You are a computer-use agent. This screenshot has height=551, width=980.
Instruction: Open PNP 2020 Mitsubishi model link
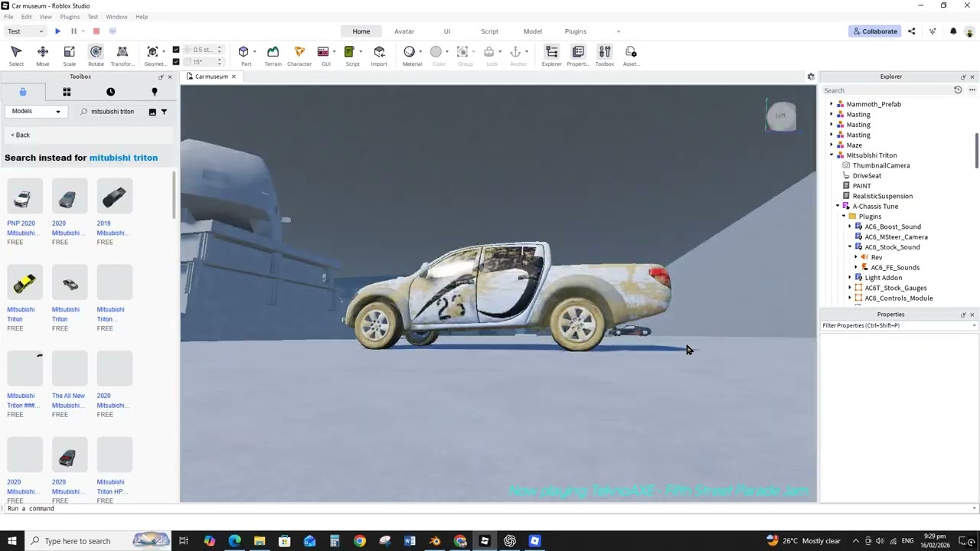click(x=21, y=228)
